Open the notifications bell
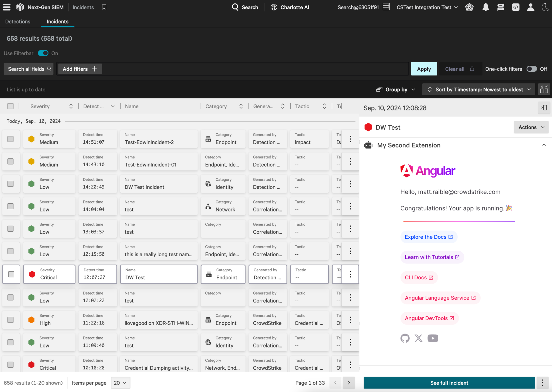 coord(486,7)
